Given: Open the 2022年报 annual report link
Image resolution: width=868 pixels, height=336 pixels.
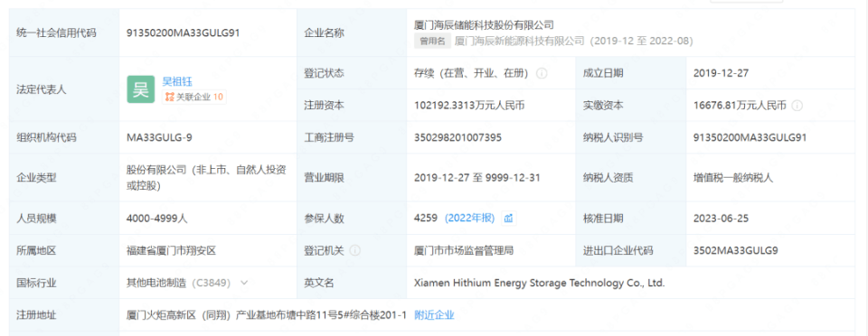Looking at the screenshot, I should pos(469,219).
